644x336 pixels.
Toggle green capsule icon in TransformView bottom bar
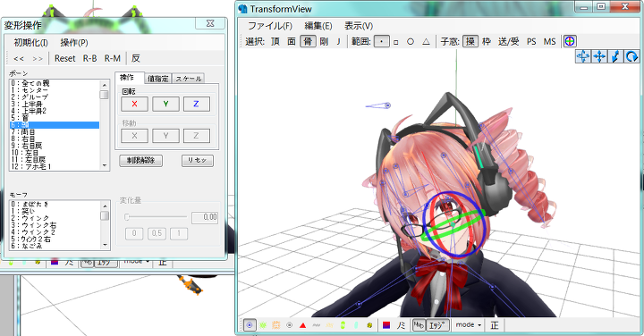343,325
